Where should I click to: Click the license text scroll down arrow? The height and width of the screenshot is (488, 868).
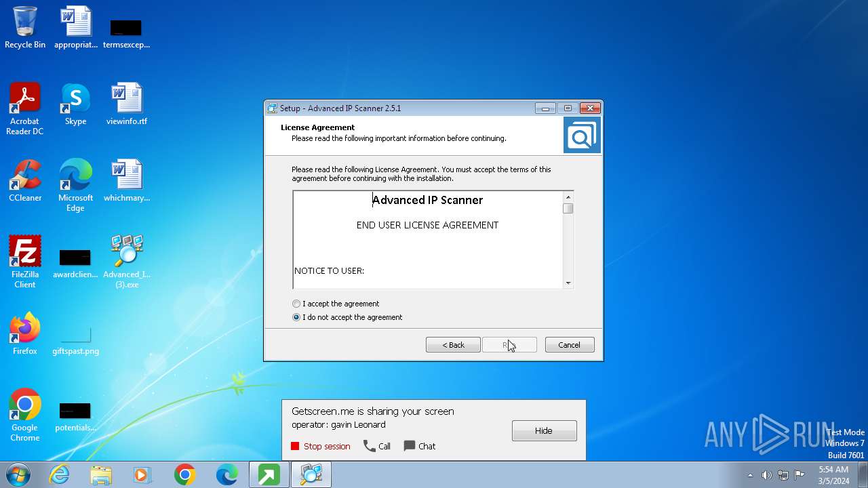[568, 283]
